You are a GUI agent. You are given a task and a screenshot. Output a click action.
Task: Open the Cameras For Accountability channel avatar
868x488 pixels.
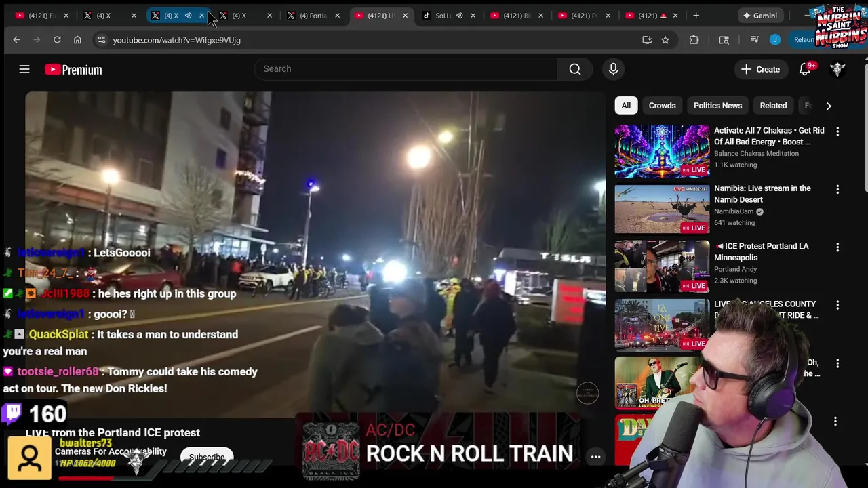(30, 458)
